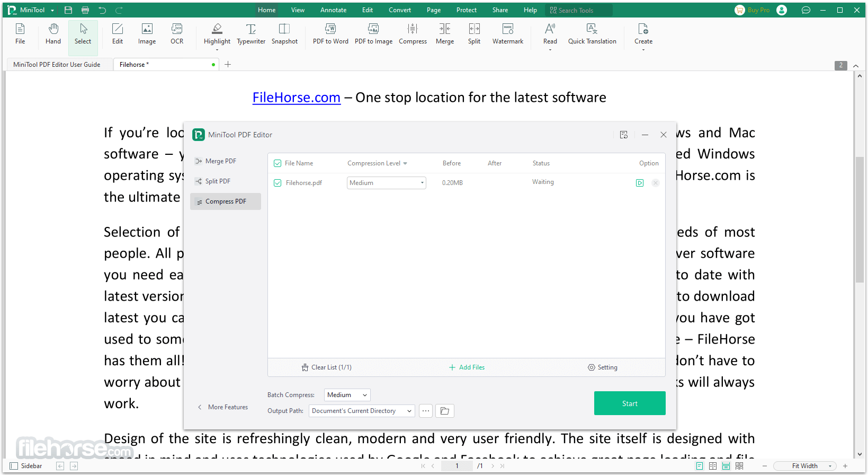The width and height of the screenshot is (868, 475).
Task: Select Merge PDF in dialog sidebar
Action: click(x=226, y=161)
